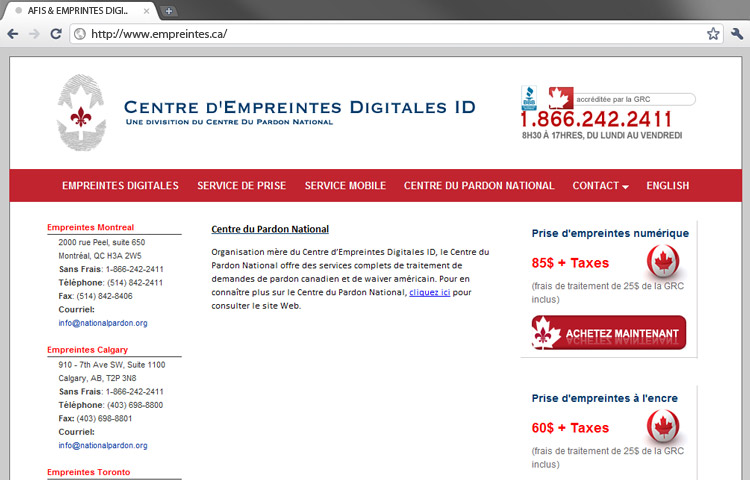Open the browser wrench settings menu
Viewport: 750px width, 480px height.
[737, 33]
